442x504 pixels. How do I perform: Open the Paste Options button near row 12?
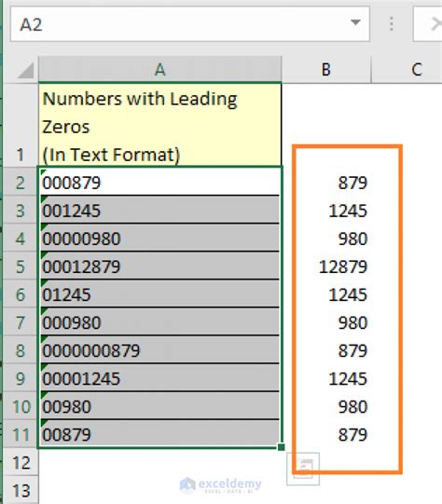(303, 469)
